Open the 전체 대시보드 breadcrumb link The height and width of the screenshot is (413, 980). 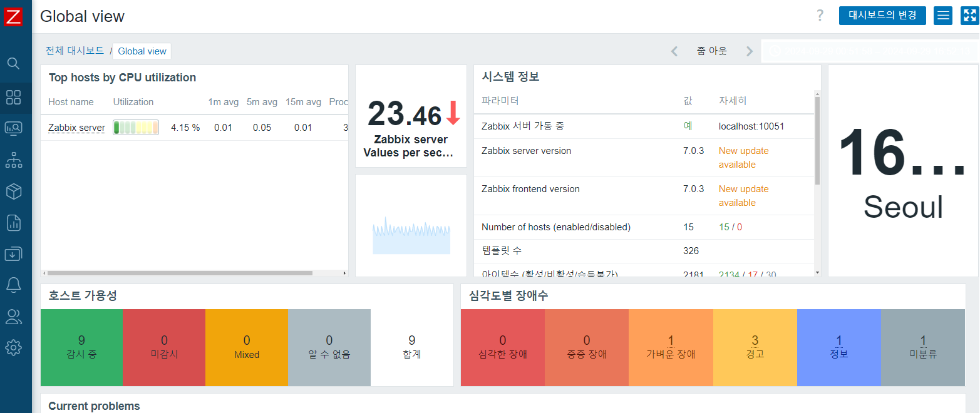point(75,51)
